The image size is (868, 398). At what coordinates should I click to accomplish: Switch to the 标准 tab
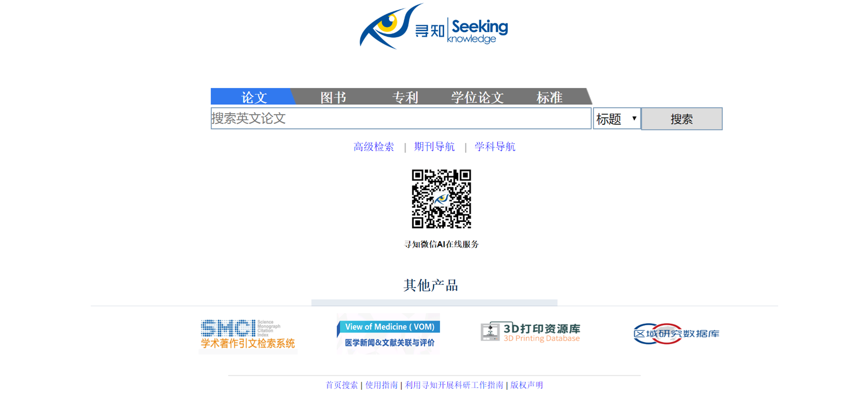tap(549, 97)
